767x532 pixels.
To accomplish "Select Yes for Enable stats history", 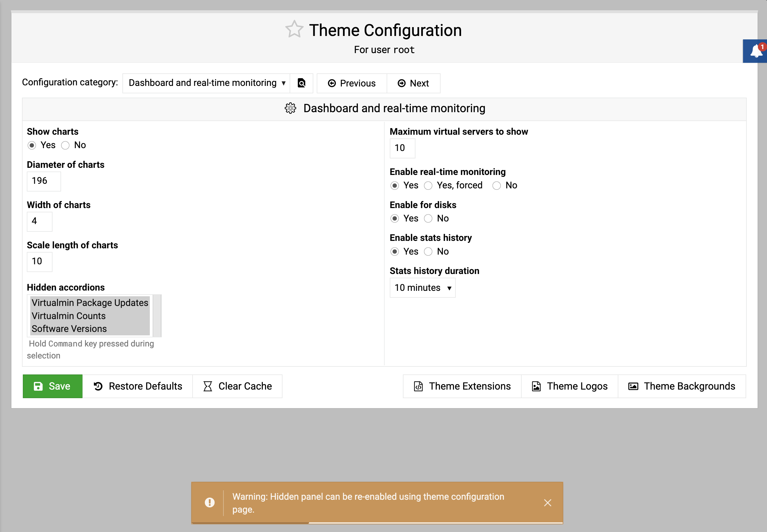I will tap(395, 252).
